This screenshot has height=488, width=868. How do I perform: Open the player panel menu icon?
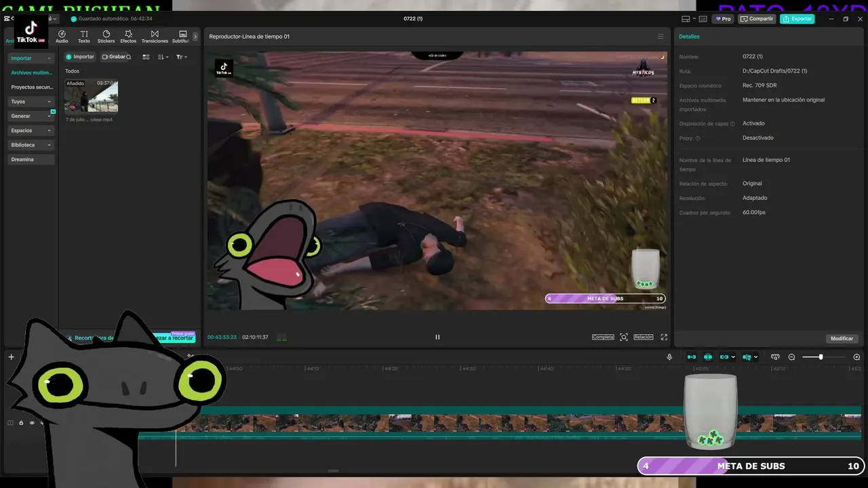660,37
